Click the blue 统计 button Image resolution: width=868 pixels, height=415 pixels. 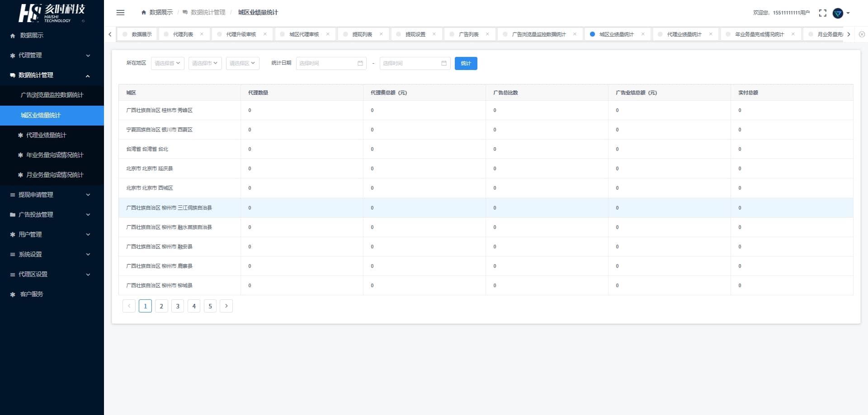[466, 63]
